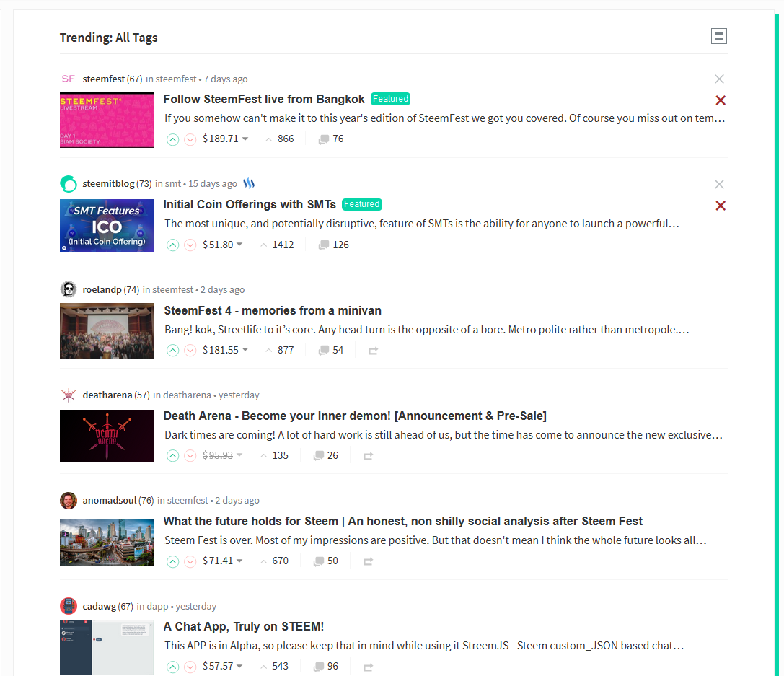The width and height of the screenshot is (784, 676).
Task: Show the 135 voters list
Action: (274, 455)
